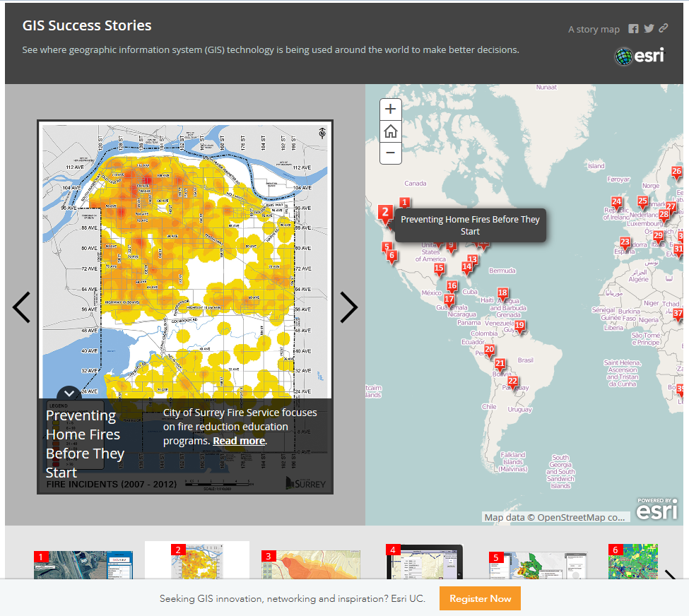Collapse the story caption with chevron
This screenshot has width=689, height=616.
pyautogui.click(x=69, y=393)
